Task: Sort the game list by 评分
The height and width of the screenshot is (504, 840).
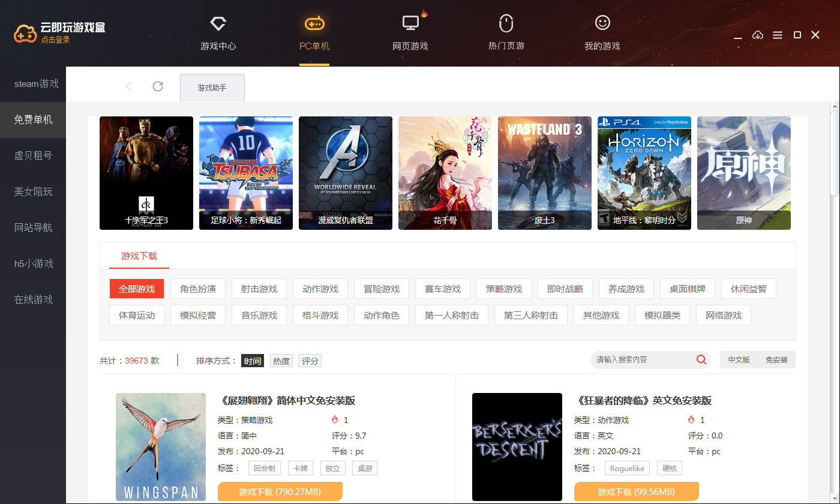Action: (310, 361)
